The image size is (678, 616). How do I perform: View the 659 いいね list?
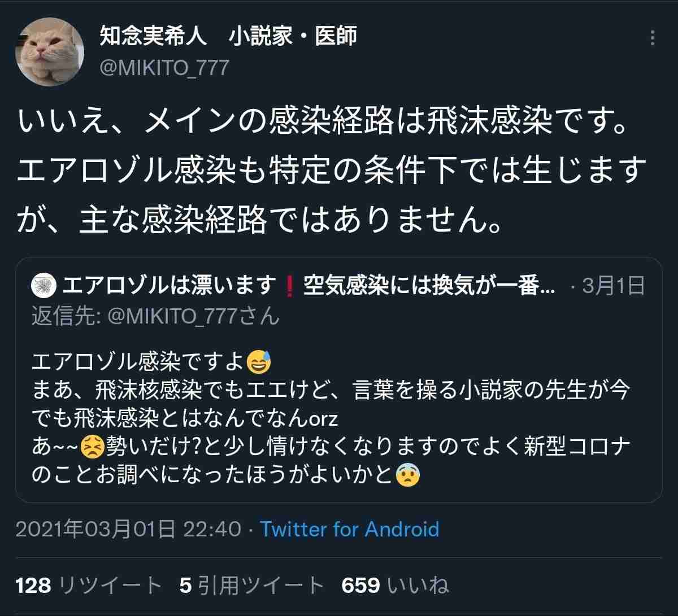pyautogui.click(x=395, y=586)
